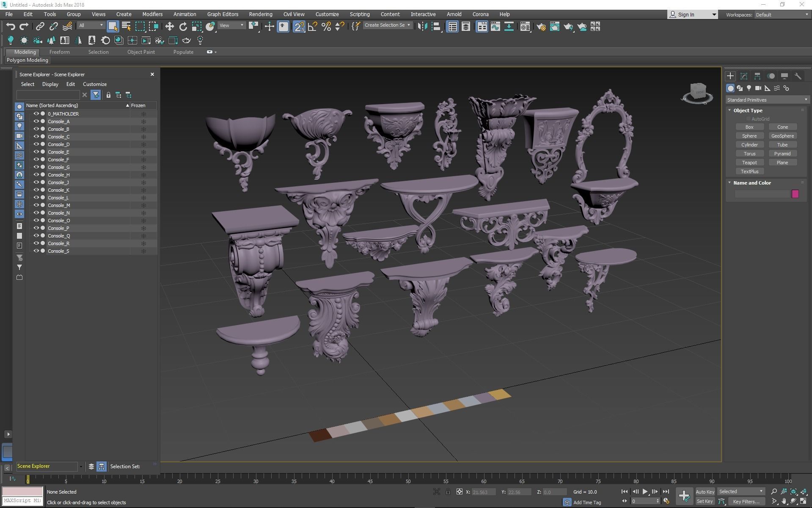Open Render Setup teapot icon

click(x=541, y=27)
